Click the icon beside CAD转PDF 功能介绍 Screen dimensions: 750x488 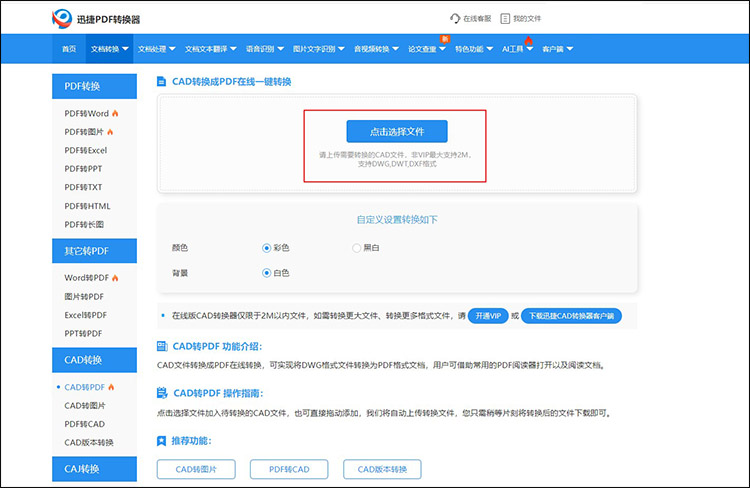coord(162,346)
